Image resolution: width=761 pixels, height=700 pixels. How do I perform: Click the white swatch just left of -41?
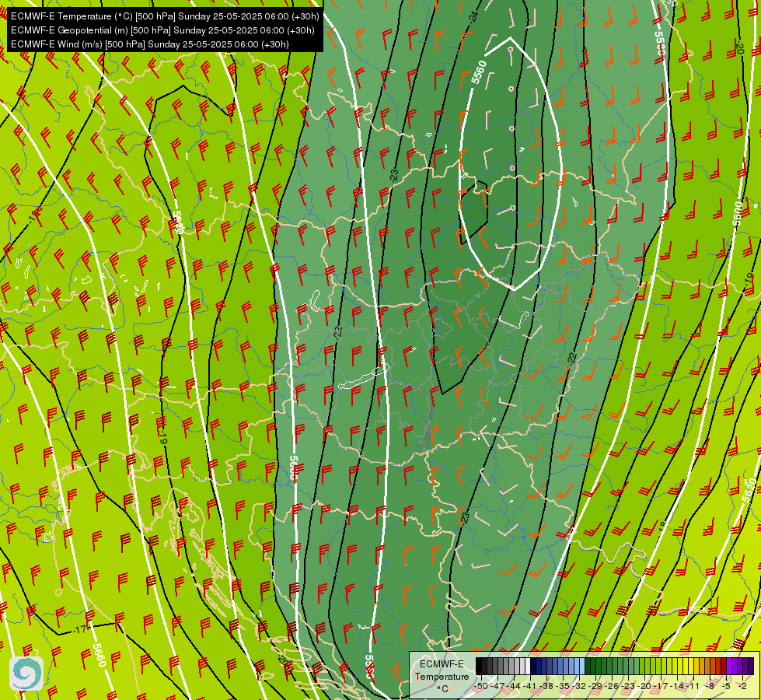click(x=528, y=666)
